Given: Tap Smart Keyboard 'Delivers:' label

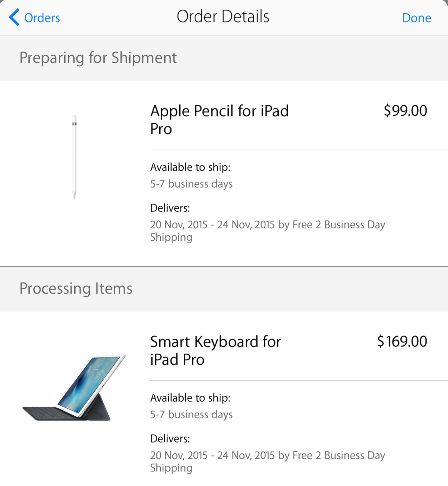Looking at the screenshot, I should click(x=170, y=438).
